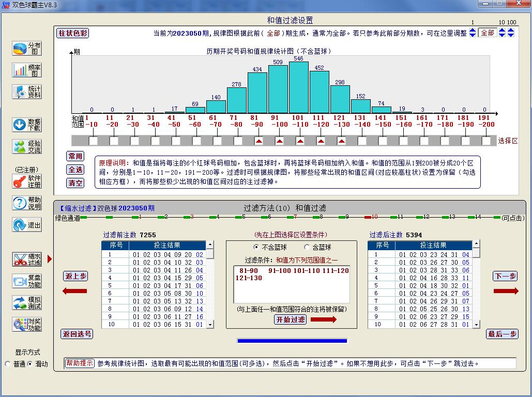Image resolution: width=532 pixels, height=397 pixels.
Task: Open the 分布图 distribution chart
Action: [27, 49]
